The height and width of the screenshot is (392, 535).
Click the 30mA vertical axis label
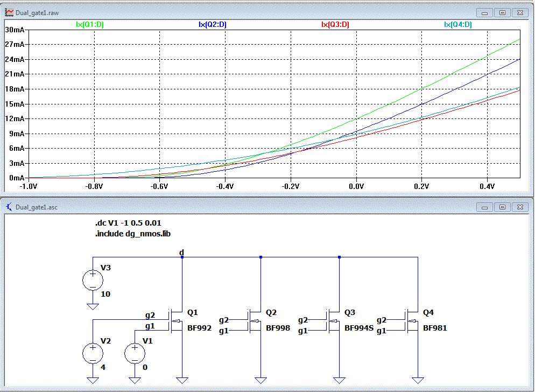pyautogui.click(x=15, y=30)
